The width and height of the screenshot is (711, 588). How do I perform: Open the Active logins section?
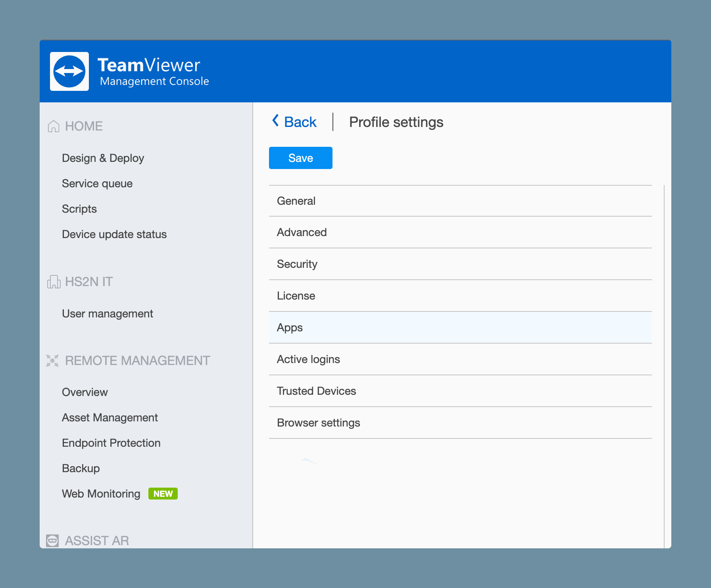pyautogui.click(x=460, y=359)
